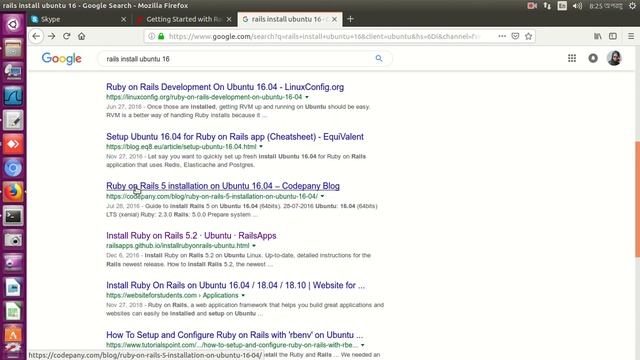This screenshot has width=640, height=360.
Task: Save page to Pocket
Action: 516,36
